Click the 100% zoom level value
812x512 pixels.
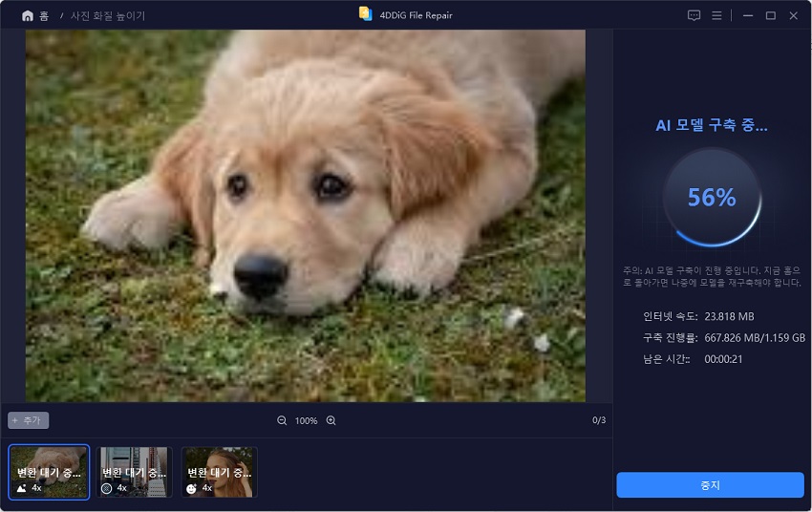[x=306, y=420]
